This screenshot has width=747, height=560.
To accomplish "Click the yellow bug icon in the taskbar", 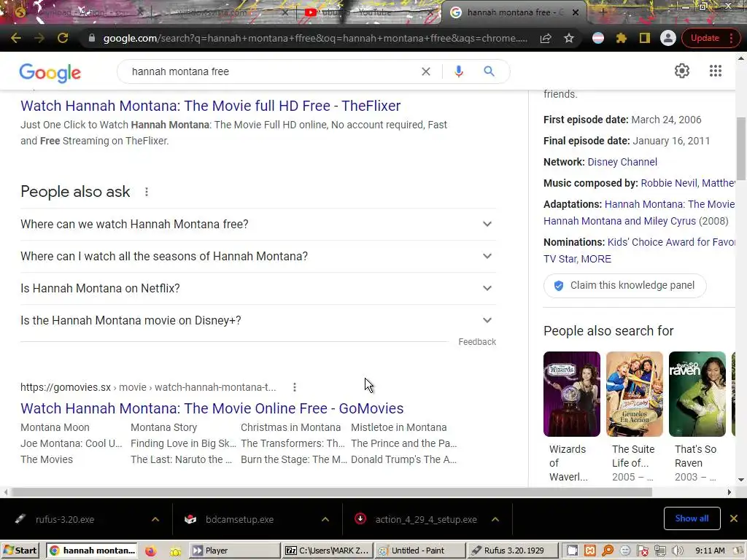I will [x=176, y=551].
